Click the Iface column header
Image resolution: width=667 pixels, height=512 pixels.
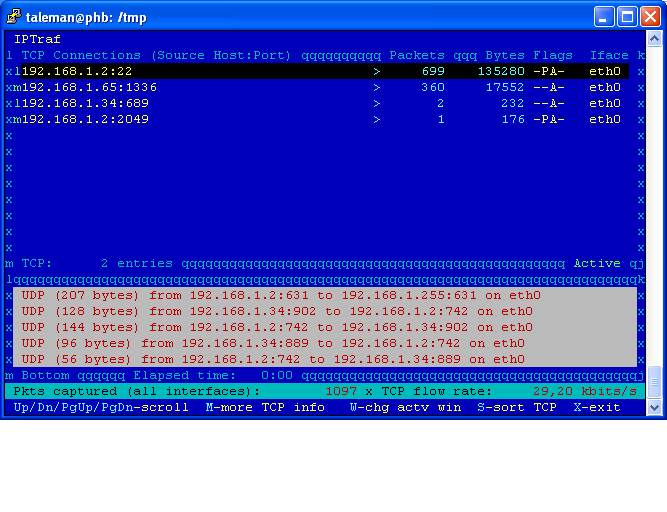609,55
